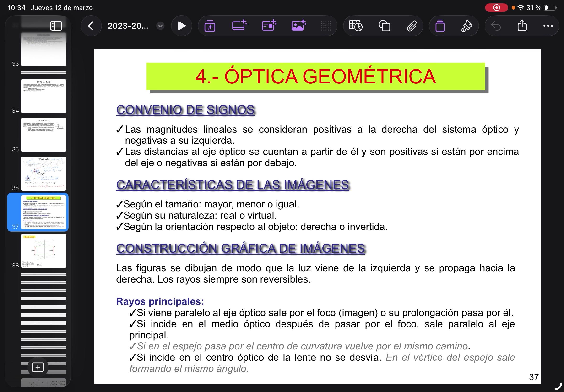
Task: Open the share sheet
Action: 522,25
